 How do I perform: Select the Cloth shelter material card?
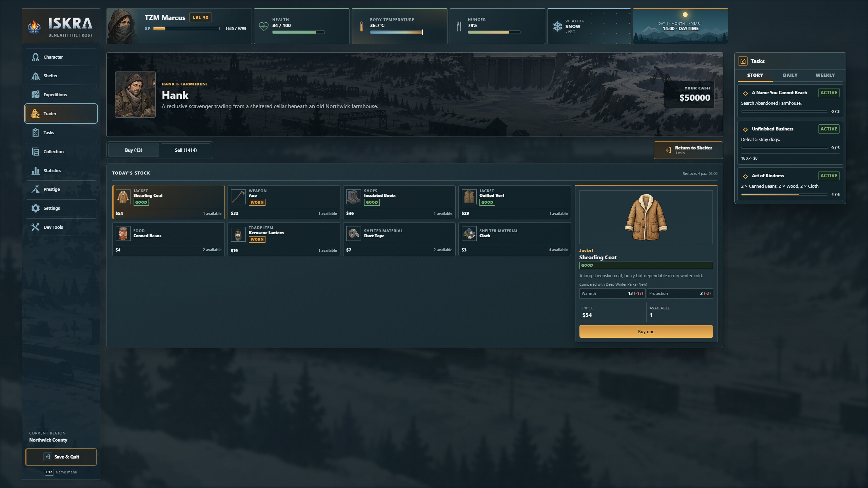coord(514,239)
